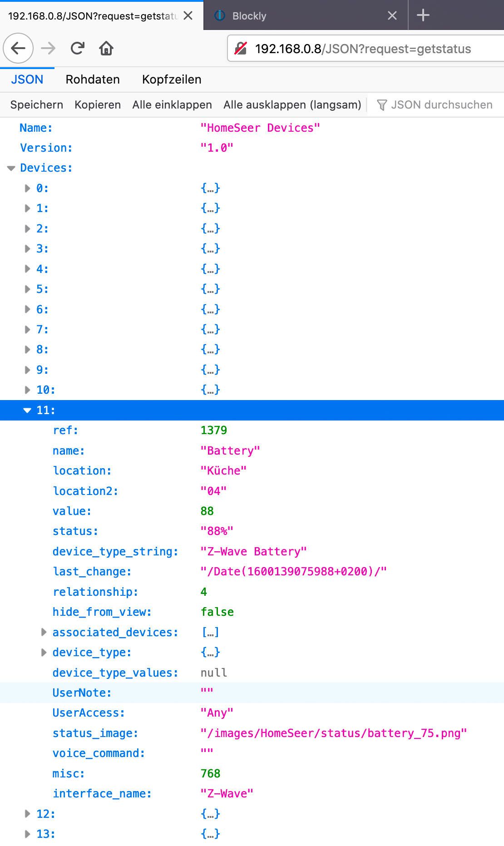Screen dimensions: 504x846
Task: Expand the device_type object
Action: (x=44, y=652)
